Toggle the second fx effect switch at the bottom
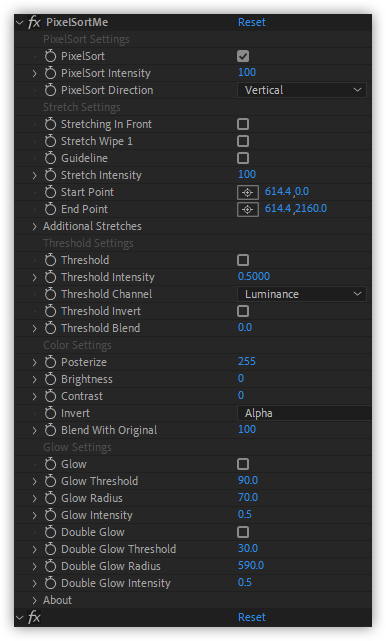Screen dimensions: 386x641 [x=34, y=617]
